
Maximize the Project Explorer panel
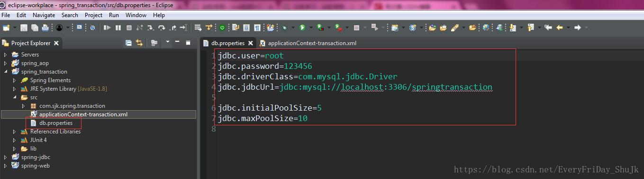coord(188,42)
